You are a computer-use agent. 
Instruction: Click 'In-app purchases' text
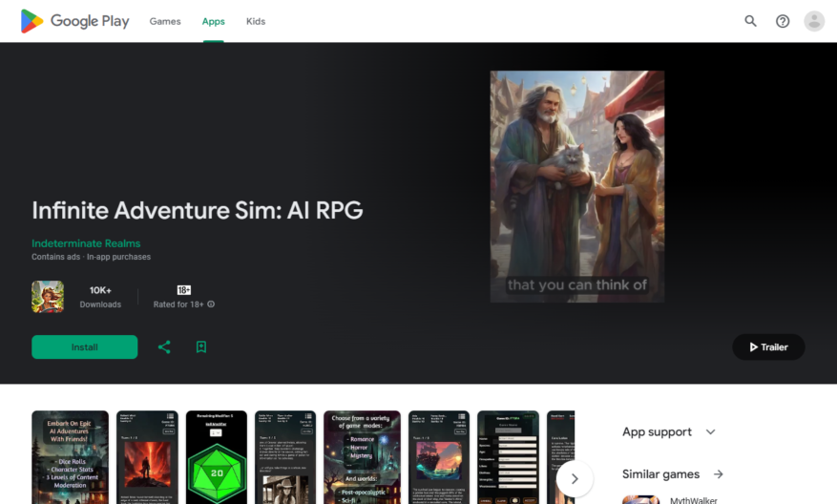(x=118, y=257)
